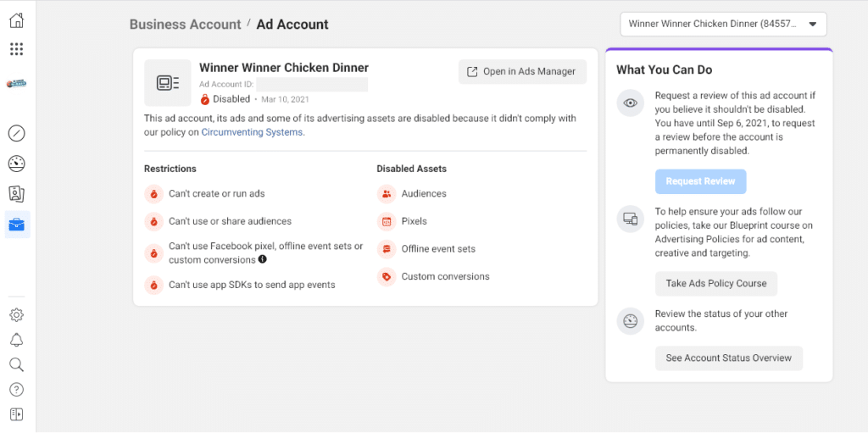Click the Winner Winner Chicken Dinner account name
Image resolution: width=868 pixels, height=433 pixels.
click(x=284, y=68)
